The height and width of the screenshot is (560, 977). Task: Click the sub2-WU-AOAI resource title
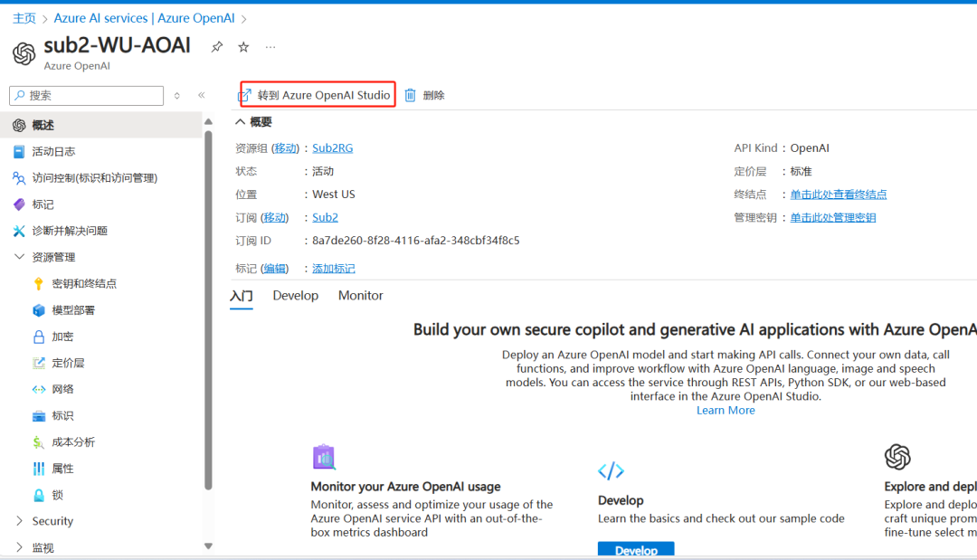pos(117,45)
